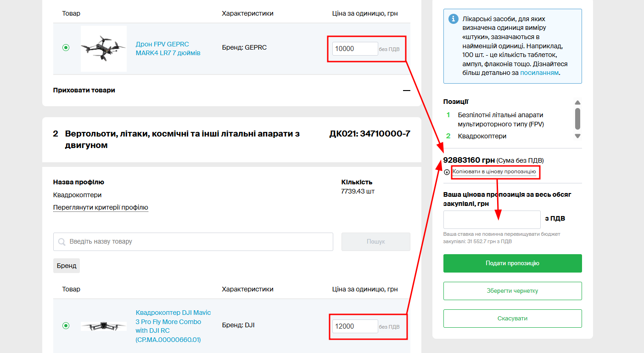Open the Бренд filter

67,266
